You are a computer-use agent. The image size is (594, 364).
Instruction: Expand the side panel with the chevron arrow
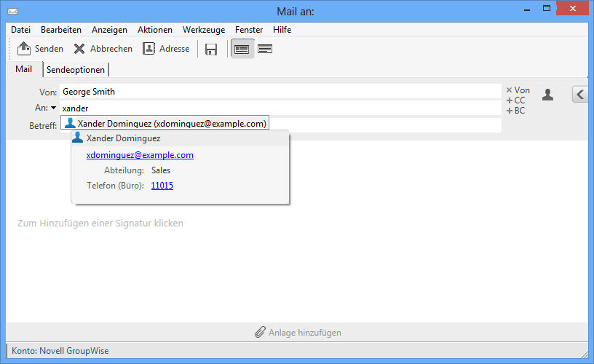click(x=580, y=95)
